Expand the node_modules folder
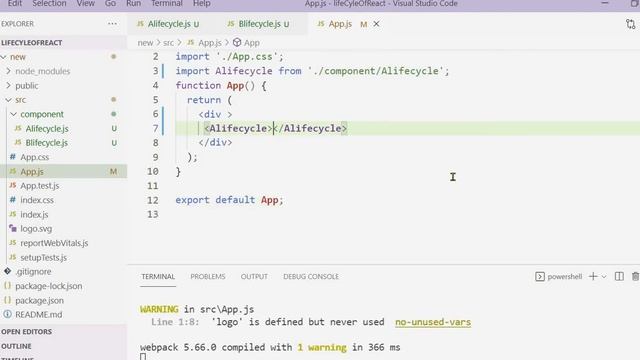Image resolution: width=640 pixels, height=360 pixels. pos(9,71)
